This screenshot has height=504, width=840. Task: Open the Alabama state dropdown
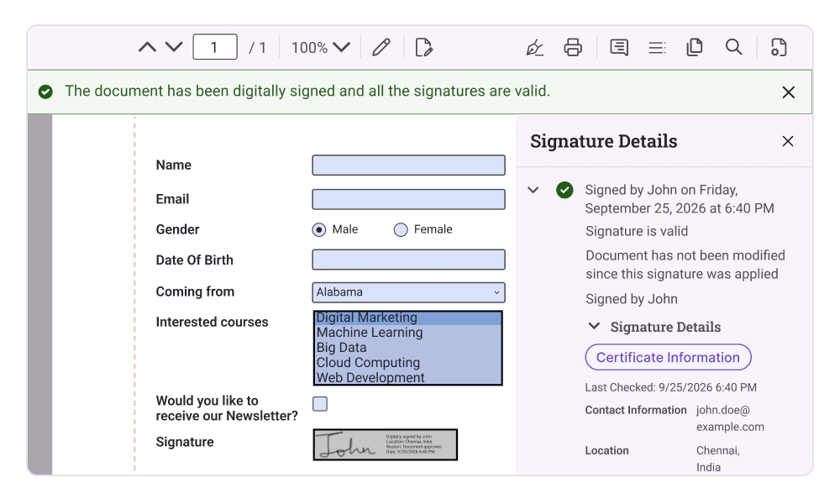pos(409,292)
